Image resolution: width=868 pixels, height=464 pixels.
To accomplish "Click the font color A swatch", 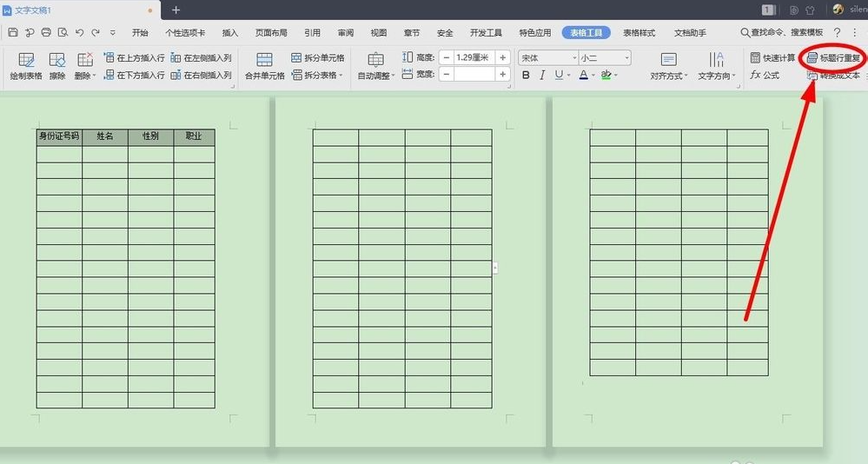I will click(584, 76).
